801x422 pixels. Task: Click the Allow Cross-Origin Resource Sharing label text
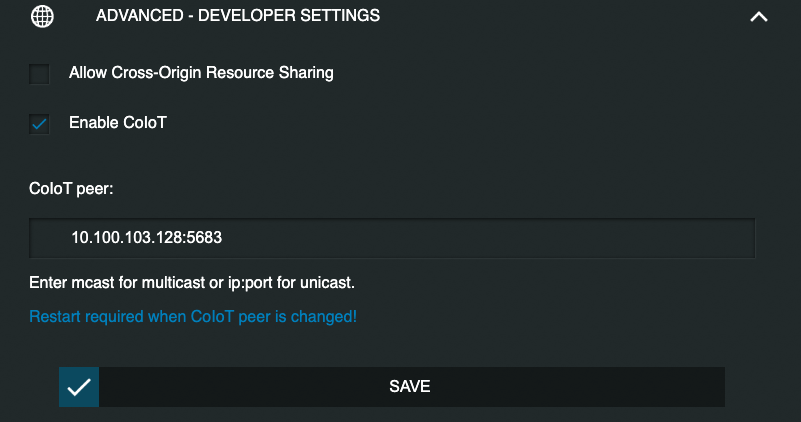[201, 73]
